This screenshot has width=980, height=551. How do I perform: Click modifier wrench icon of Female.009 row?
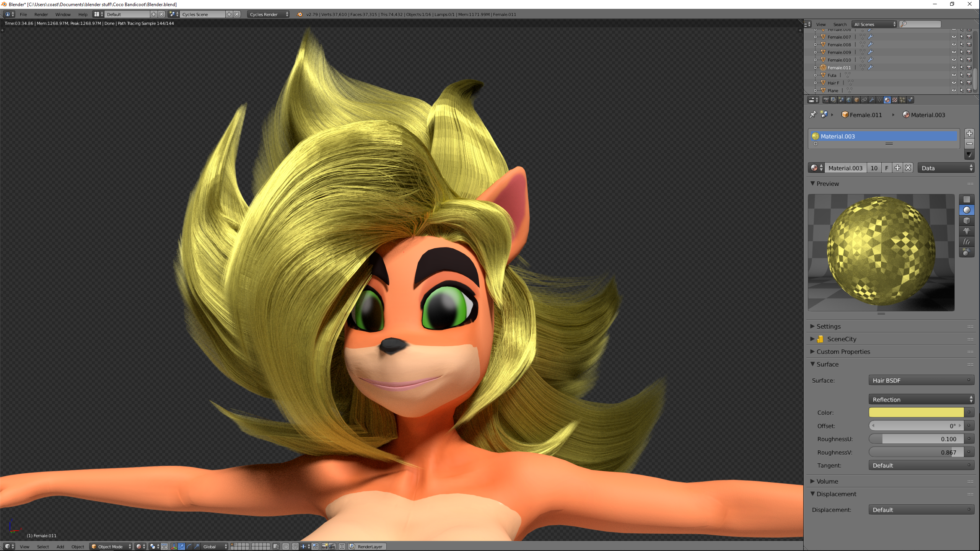point(870,52)
